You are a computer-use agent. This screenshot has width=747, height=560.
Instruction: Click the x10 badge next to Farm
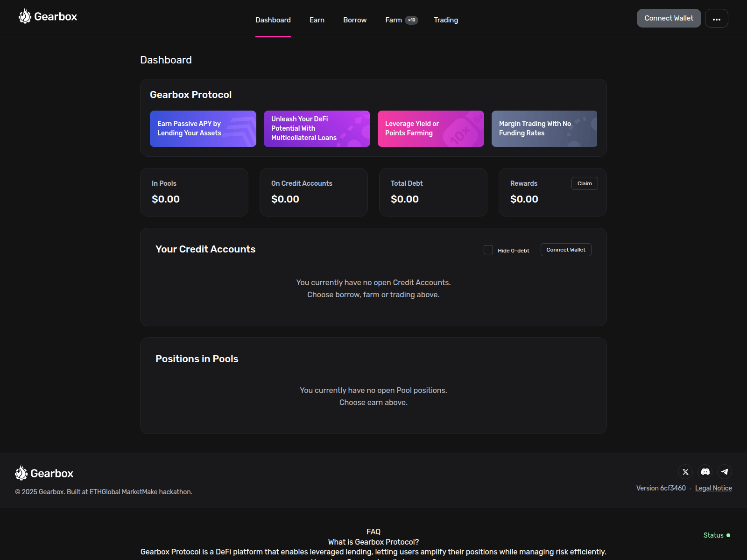click(x=411, y=20)
